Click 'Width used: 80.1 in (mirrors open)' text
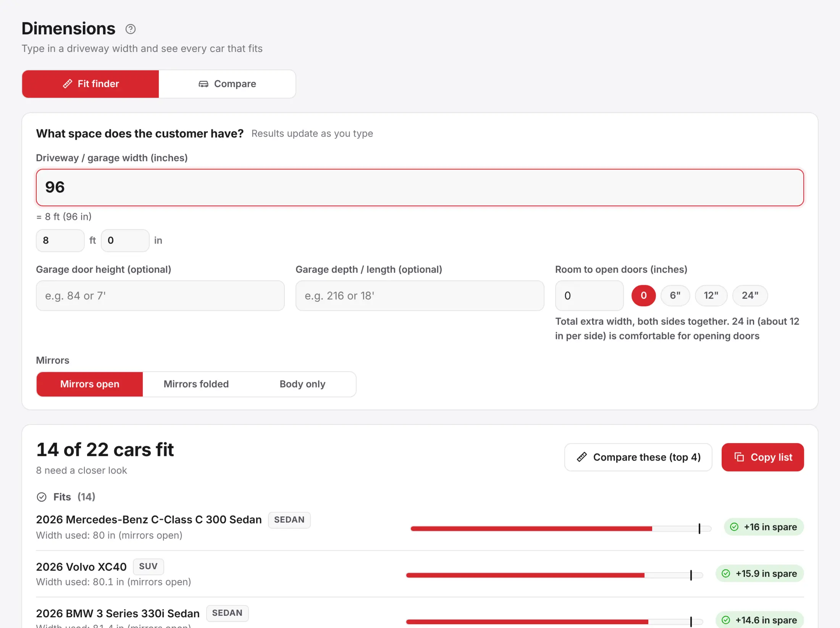The width and height of the screenshot is (840, 628). pyautogui.click(x=113, y=582)
